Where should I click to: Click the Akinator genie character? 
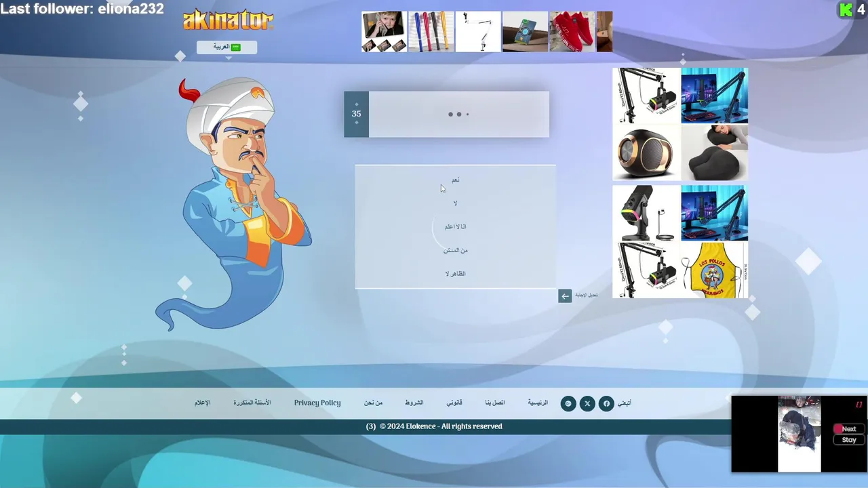pyautogui.click(x=233, y=203)
